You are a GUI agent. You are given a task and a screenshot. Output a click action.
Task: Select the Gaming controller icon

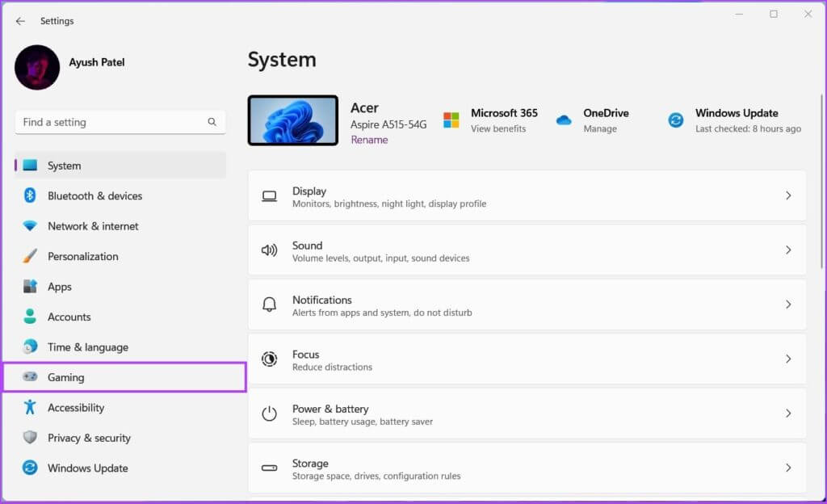pos(30,377)
